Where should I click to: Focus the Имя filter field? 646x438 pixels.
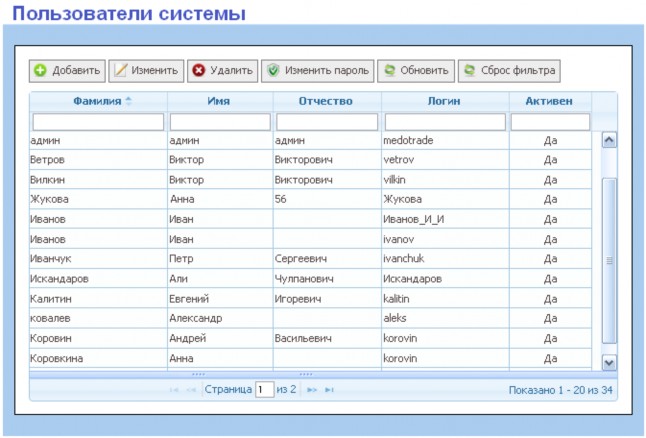220,122
